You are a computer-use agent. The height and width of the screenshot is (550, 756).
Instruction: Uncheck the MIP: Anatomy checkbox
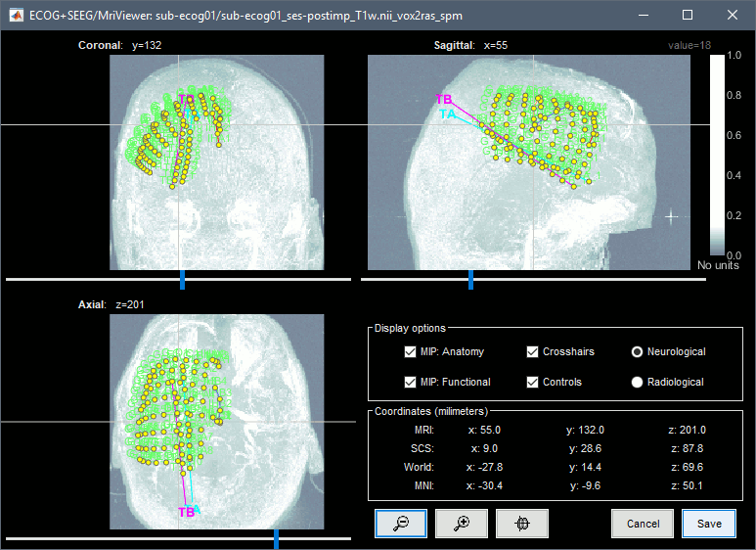coord(411,351)
